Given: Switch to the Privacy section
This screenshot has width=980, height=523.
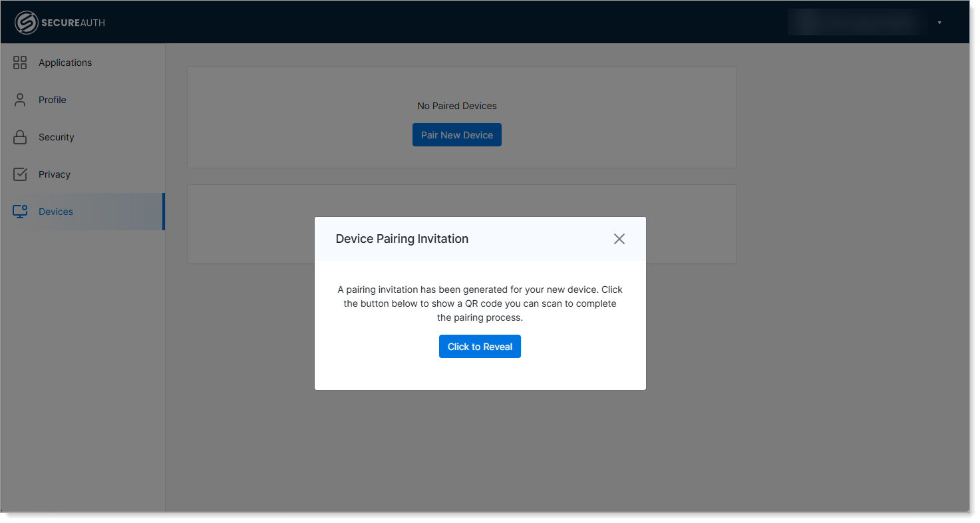Looking at the screenshot, I should 54,174.
